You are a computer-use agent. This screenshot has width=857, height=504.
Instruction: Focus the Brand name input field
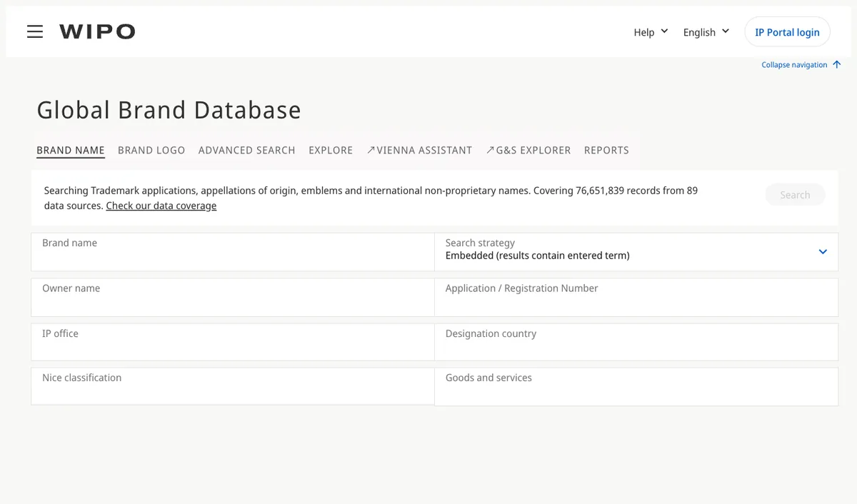(x=233, y=252)
